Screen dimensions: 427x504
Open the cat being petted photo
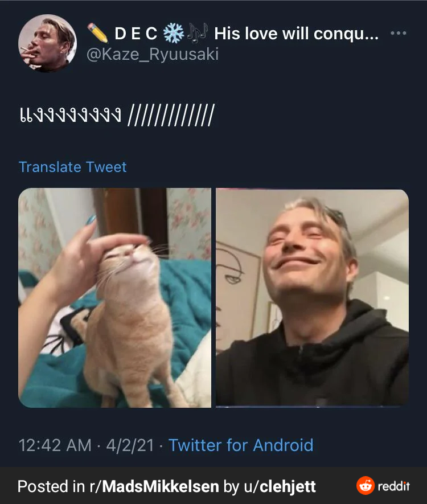[x=114, y=298]
